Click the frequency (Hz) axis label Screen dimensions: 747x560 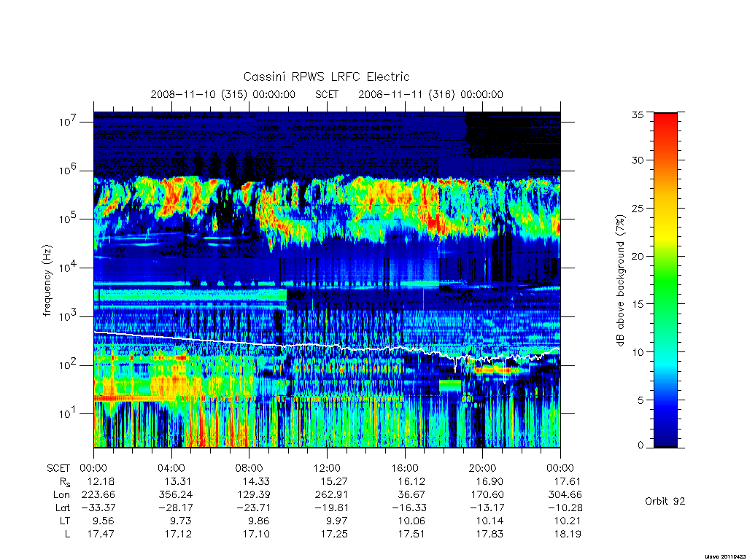coord(47,281)
